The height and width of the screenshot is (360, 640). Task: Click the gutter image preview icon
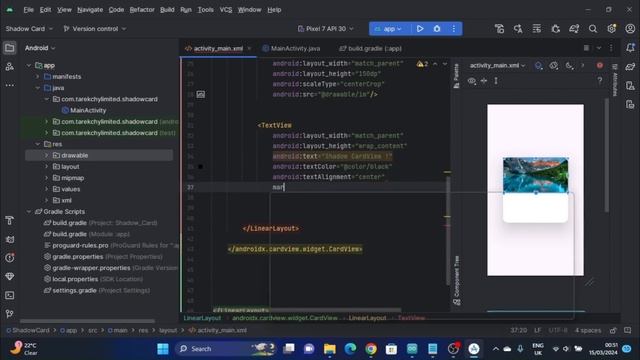pos(200,94)
